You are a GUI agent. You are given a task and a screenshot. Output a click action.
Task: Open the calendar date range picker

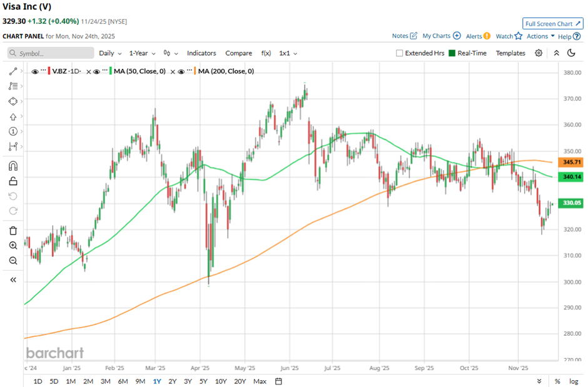point(278,381)
